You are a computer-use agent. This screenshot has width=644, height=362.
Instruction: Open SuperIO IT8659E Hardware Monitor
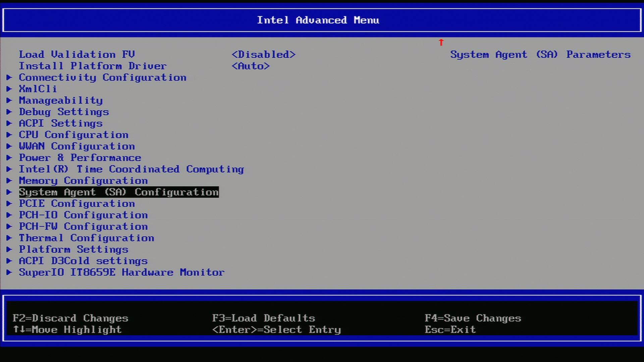click(x=122, y=272)
